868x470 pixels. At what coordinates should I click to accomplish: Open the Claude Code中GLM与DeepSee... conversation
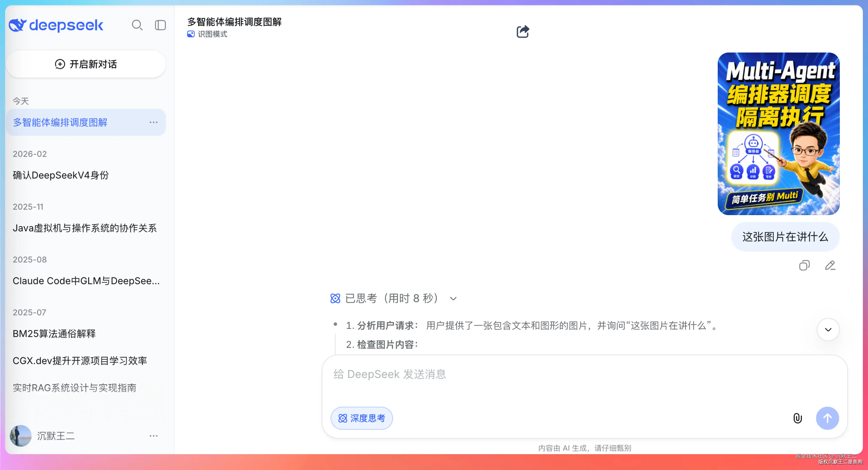point(86,281)
